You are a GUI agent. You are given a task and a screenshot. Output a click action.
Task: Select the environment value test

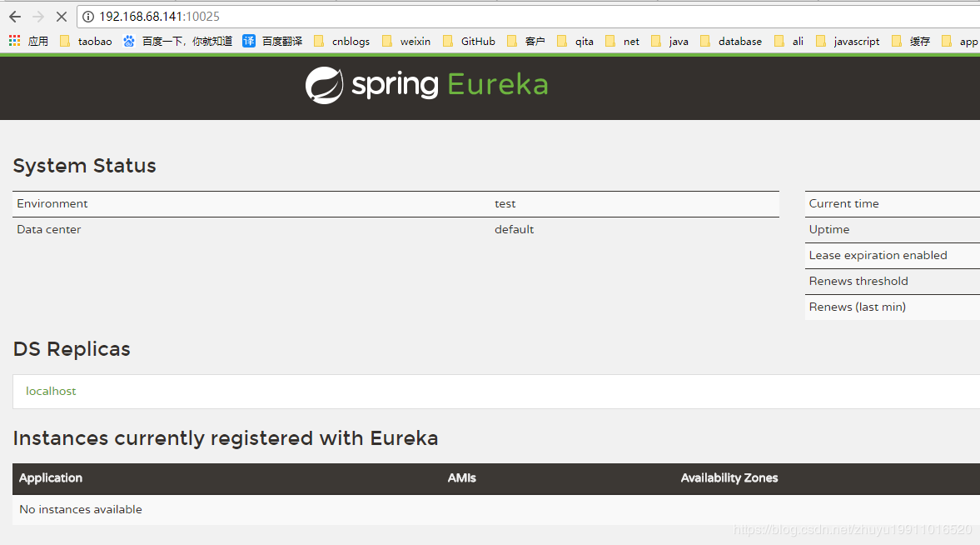[505, 204]
